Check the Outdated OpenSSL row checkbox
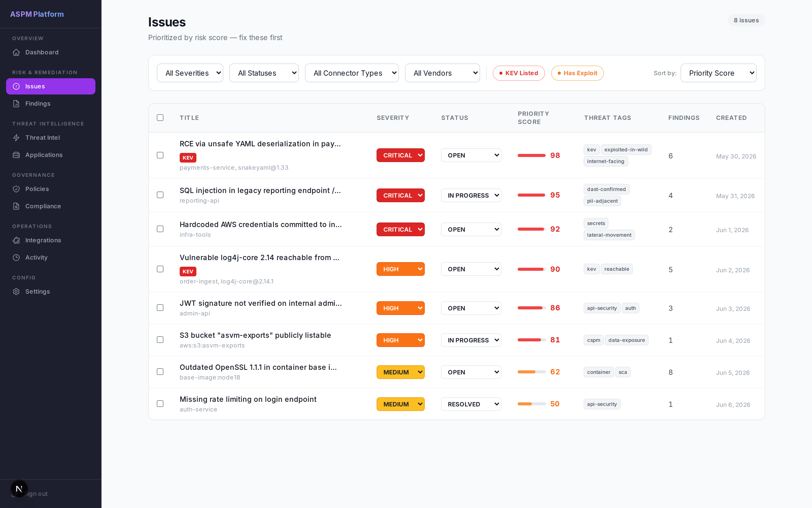 point(160,372)
